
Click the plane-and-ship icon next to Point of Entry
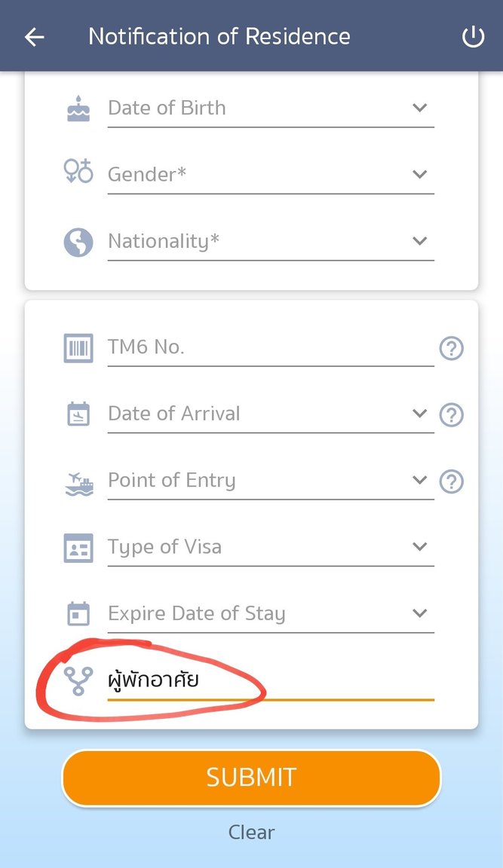[x=78, y=480]
